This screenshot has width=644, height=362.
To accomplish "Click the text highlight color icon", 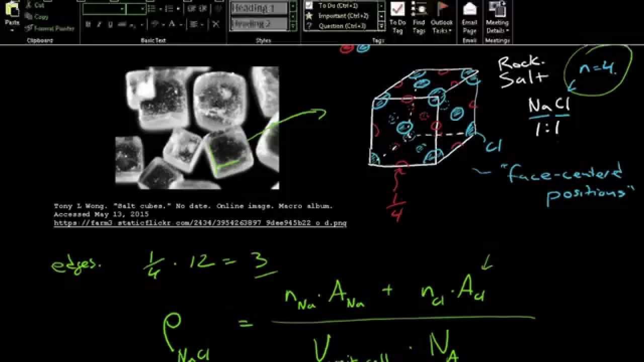I will coord(155,24).
